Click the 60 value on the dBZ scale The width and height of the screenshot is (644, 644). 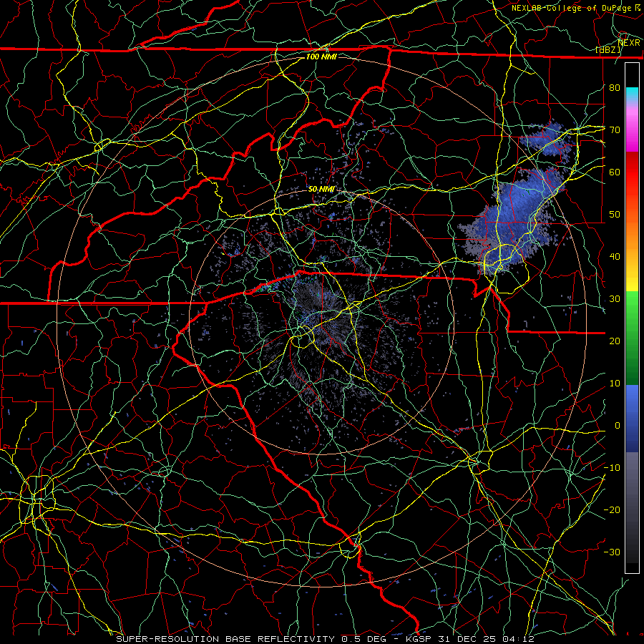click(615, 172)
